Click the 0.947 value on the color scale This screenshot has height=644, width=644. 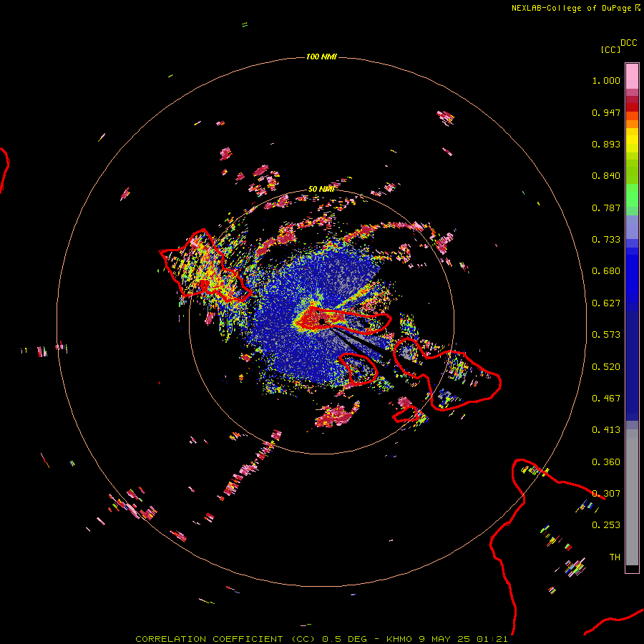[606, 112]
